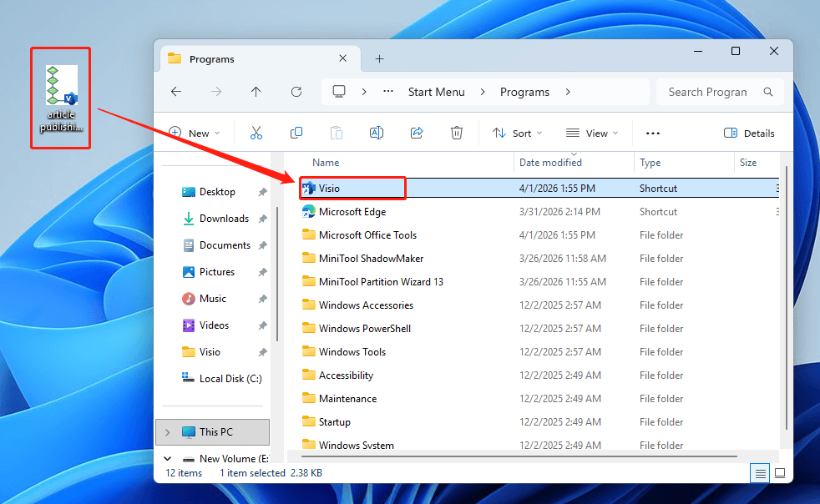The height and width of the screenshot is (504, 820).
Task: Switch to large thumbnails view in status bar
Action: [x=779, y=473]
